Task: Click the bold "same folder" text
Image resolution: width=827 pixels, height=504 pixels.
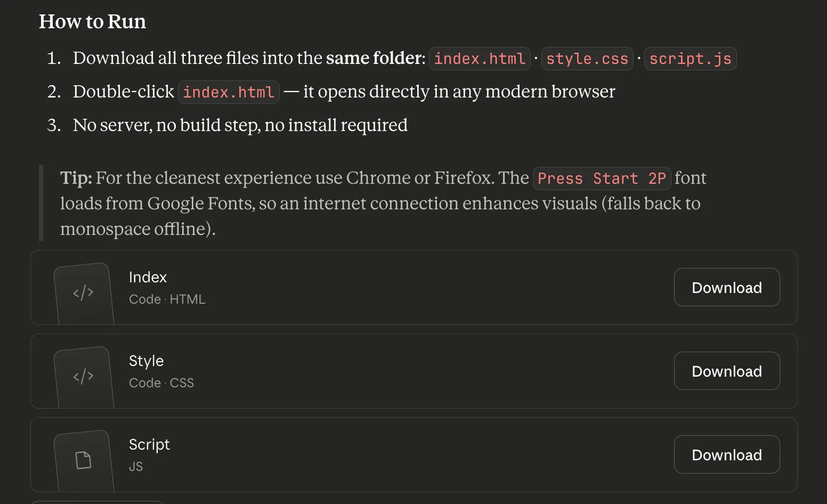Action: click(x=375, y=58)
